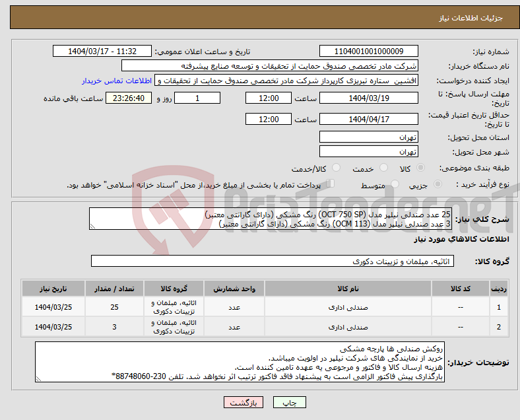520x420 pixels.
Task: Click the quantity 25 cell
Action: (114, 307)
